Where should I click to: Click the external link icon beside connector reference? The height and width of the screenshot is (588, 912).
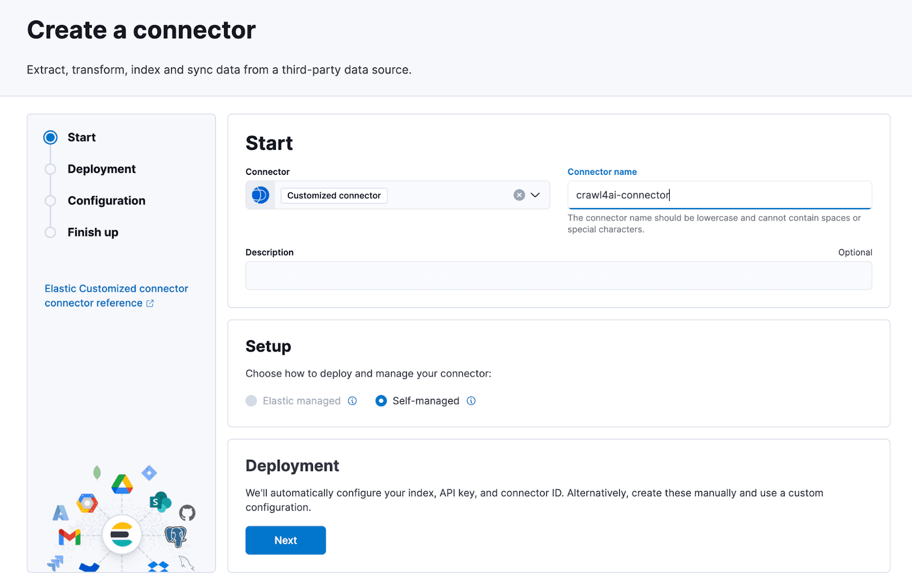150,303
